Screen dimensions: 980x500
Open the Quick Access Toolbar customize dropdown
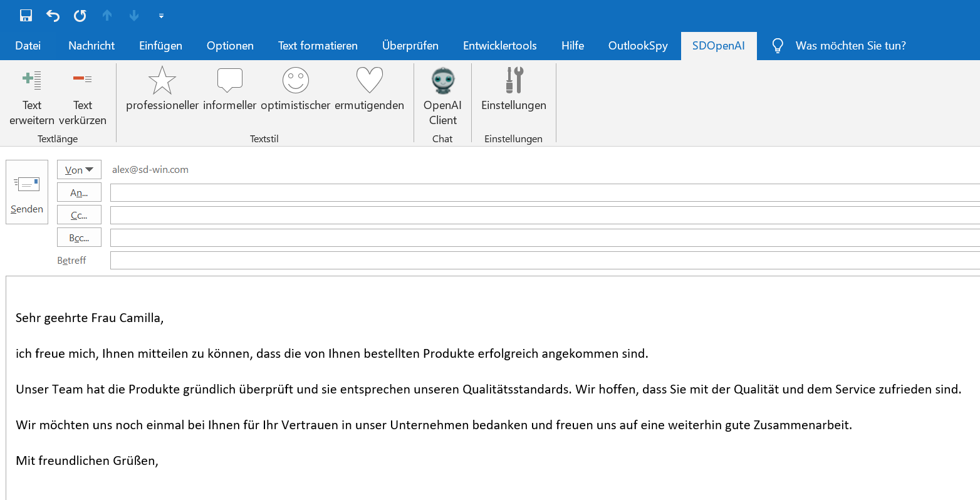(161, 16)
